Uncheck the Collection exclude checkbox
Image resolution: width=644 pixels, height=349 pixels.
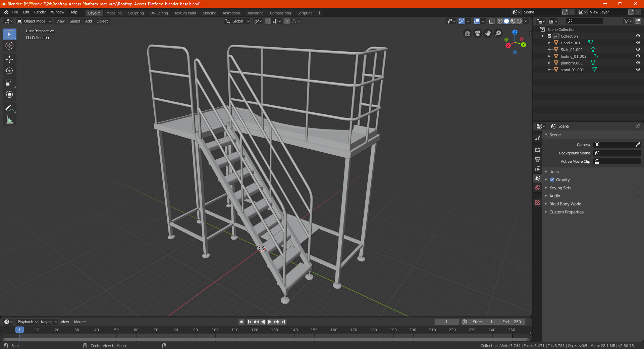549,36
